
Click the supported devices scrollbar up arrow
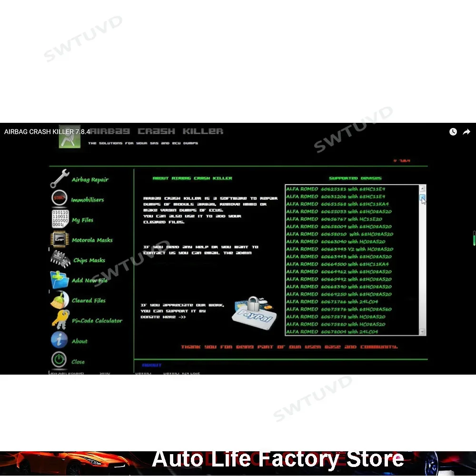pyautogui.click(x=422, y=188)
